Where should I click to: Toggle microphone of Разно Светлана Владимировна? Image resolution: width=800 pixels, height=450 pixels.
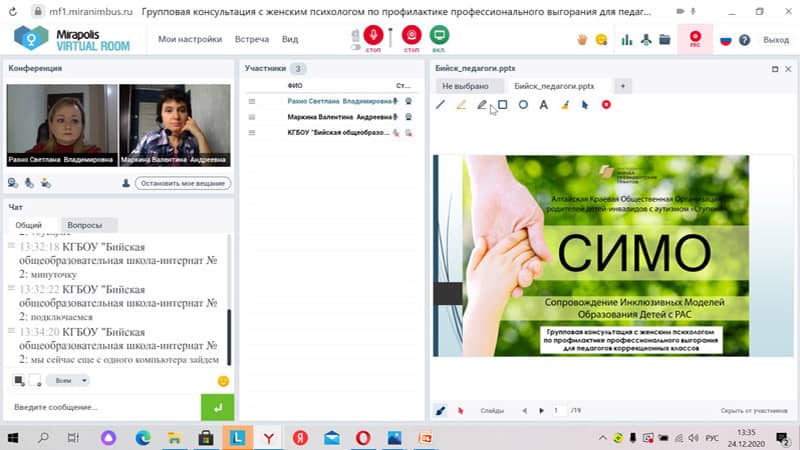pos(395,102)
